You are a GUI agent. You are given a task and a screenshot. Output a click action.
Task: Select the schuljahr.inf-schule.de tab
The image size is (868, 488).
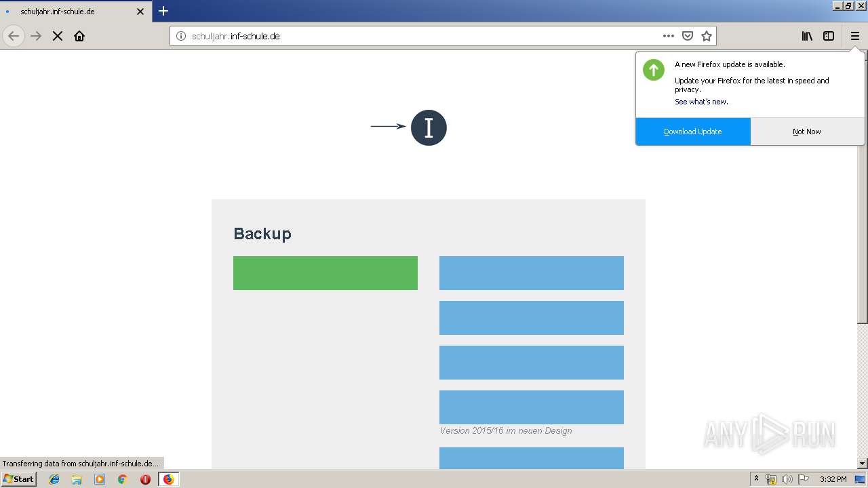click(x=76, y=12)
